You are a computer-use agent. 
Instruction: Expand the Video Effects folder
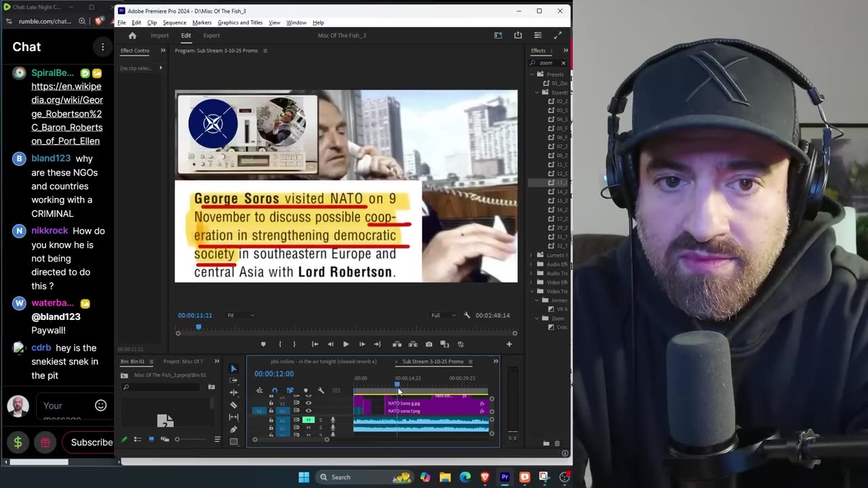532,282
